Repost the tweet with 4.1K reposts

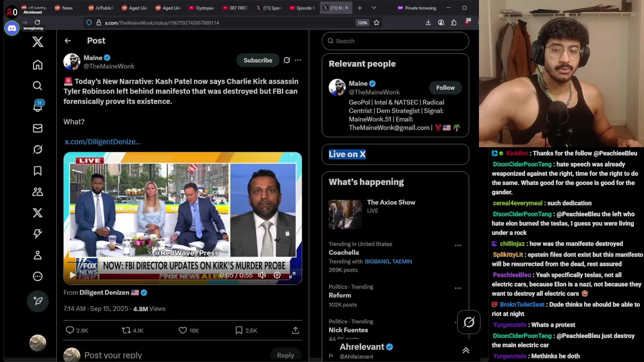133,330
